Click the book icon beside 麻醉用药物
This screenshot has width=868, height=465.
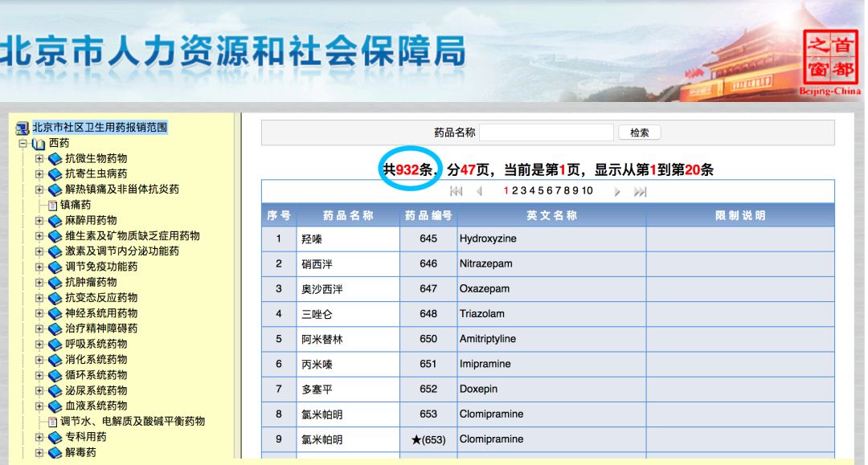click(x=55, y=221)
